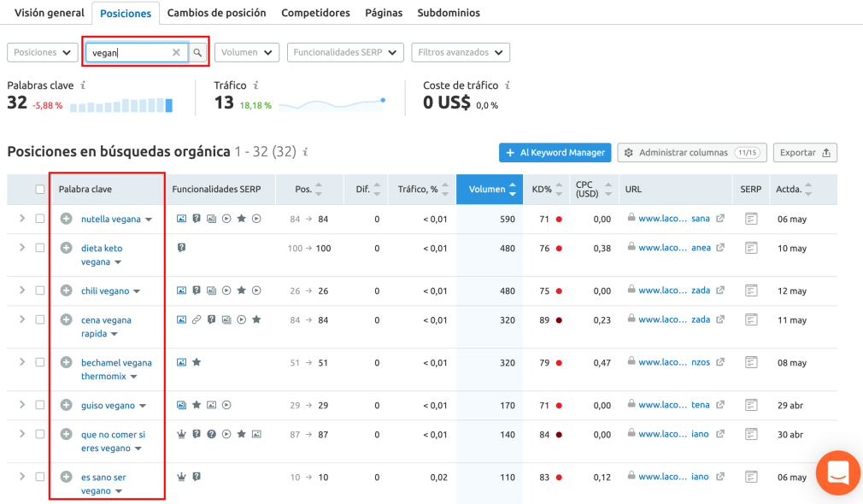This screenshot has width=863, height=504.
Task: Expand the nutella vegana row
Action: tap(22, 219)
